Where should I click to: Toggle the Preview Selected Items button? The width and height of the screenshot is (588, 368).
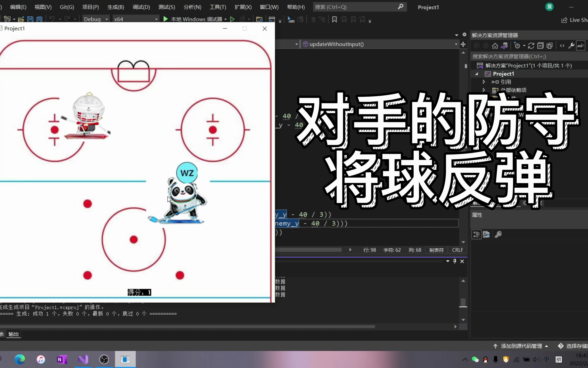pyautogui.click(x=581, y=46)
